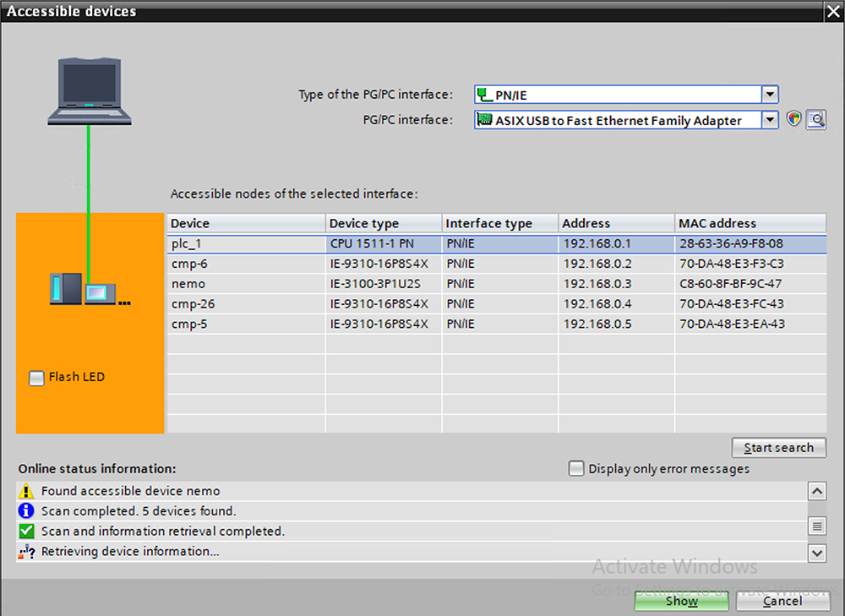Screen dimensions: 845x616
Task: Click the Scan completed. 5 devices found message
Action: tap(139, 511)
